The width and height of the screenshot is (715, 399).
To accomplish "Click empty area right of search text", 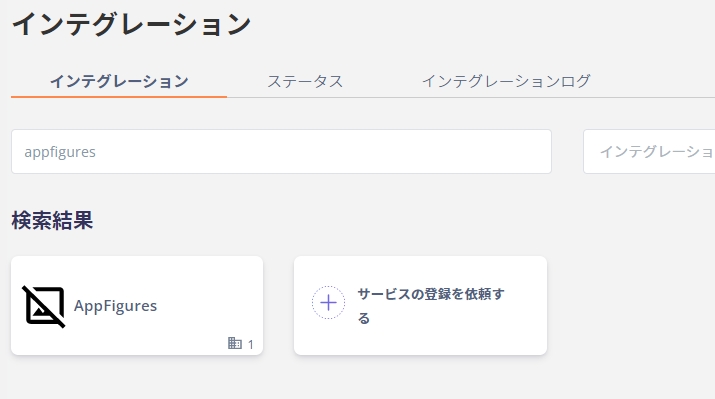I will 319,151.
